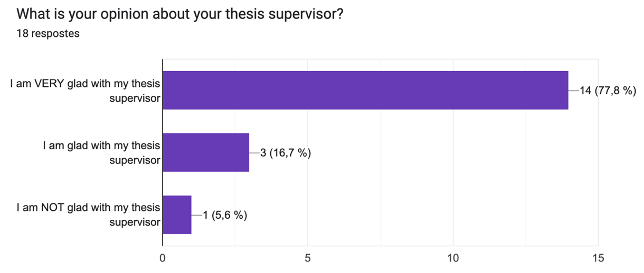Click the "3 (16,7 %)" value label
Viewport: 644px width, 273px height.
click(x=286, y=153)
